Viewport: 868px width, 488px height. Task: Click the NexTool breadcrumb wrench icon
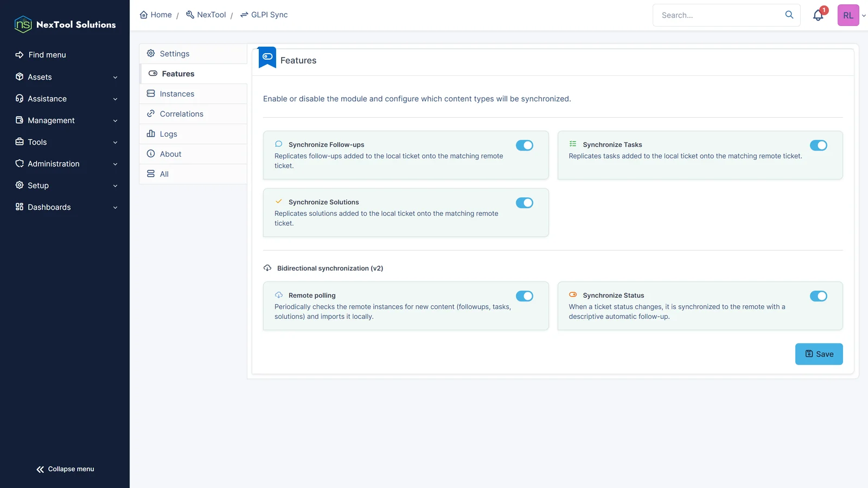[x=190, y=15]
